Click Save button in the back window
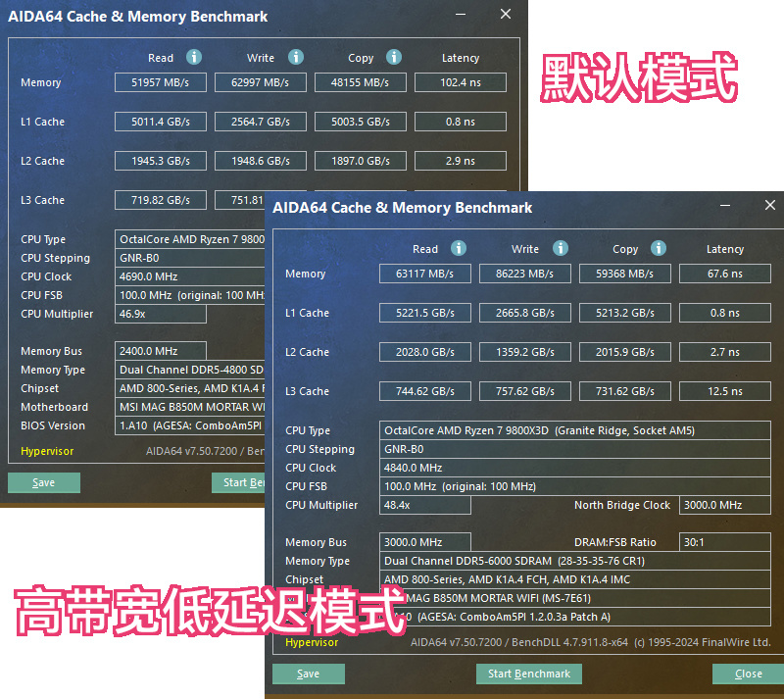 pyautogui.click(x=44, y=483)
